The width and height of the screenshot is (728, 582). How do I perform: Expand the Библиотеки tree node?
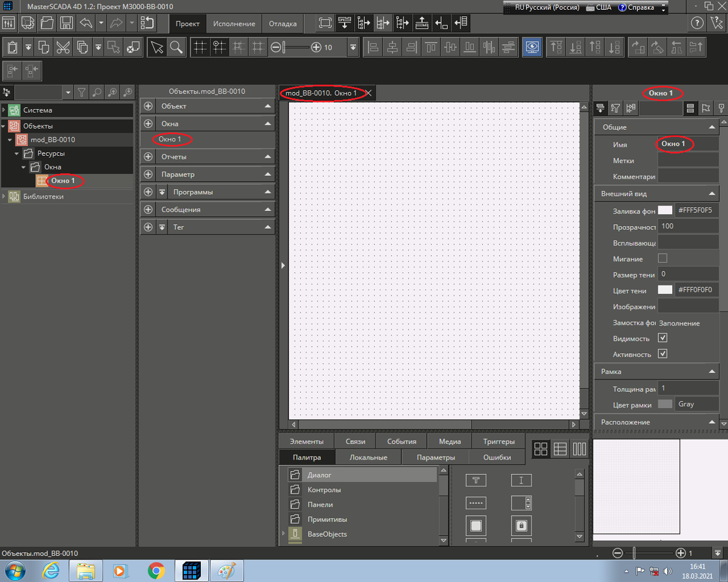(x=4, y=196)
